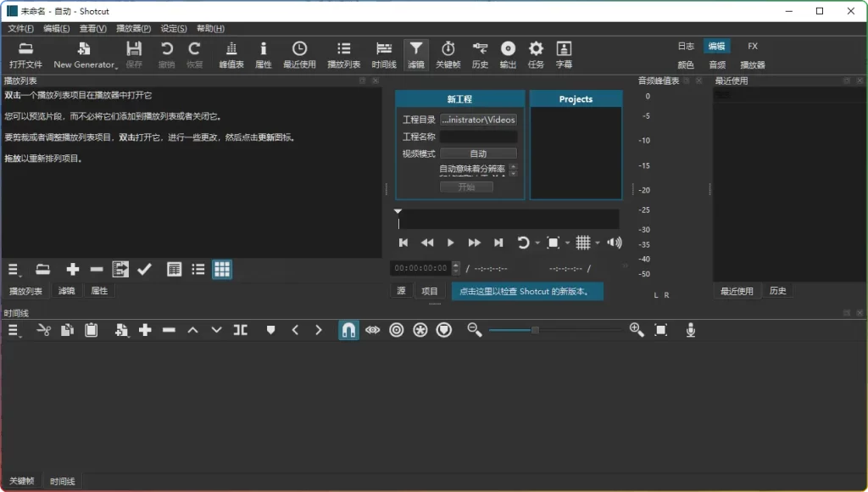Viewport: 868px width, 492px height.
Task: Open the timeline hamburger menu
Action: click(13, 330)
